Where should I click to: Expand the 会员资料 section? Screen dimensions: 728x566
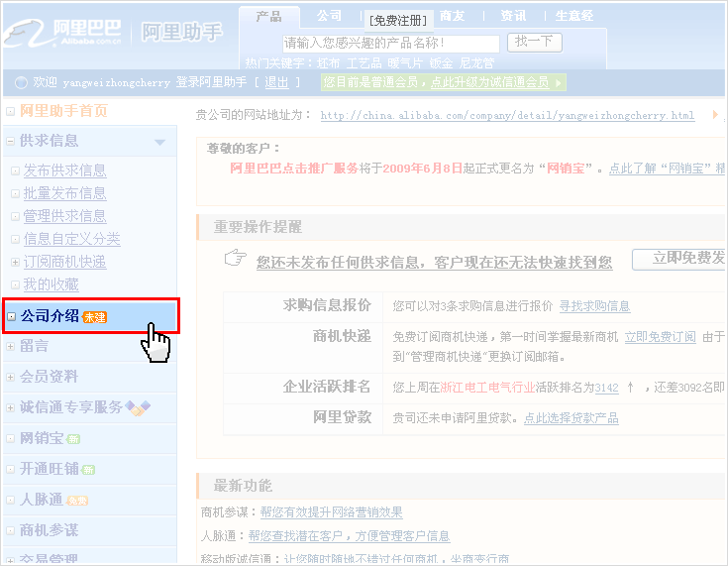pyautogui.click(x=10, y=377)
